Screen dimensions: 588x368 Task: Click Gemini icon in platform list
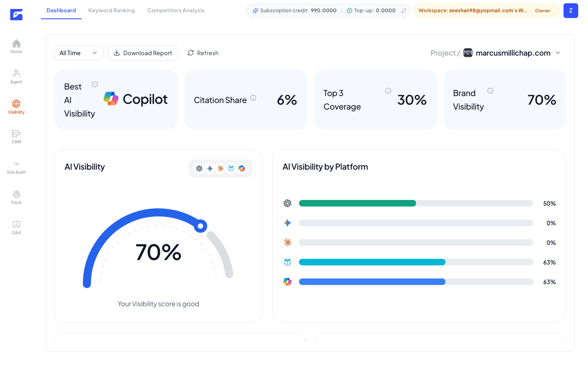[287, 223]
